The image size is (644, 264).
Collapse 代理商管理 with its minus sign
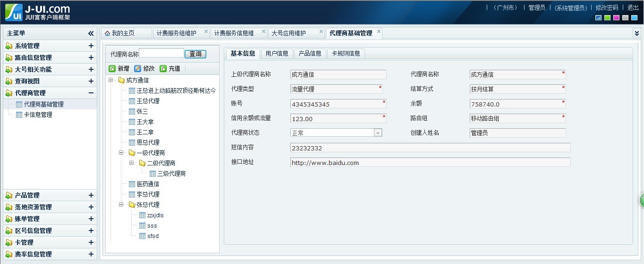[91, 93]
